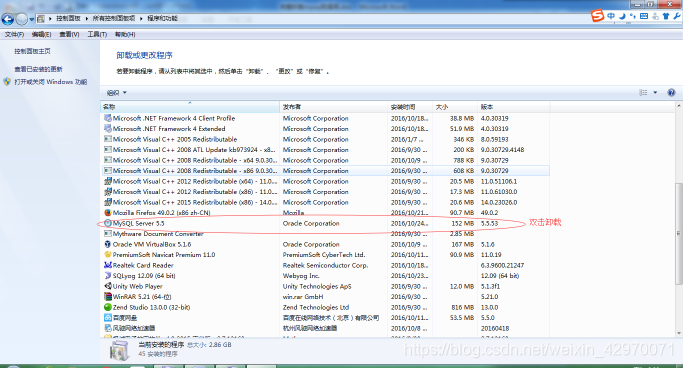Click the Unity Web Player icon
The height and width of the screenshot is (368, 683).
click(x=108, y=286)
